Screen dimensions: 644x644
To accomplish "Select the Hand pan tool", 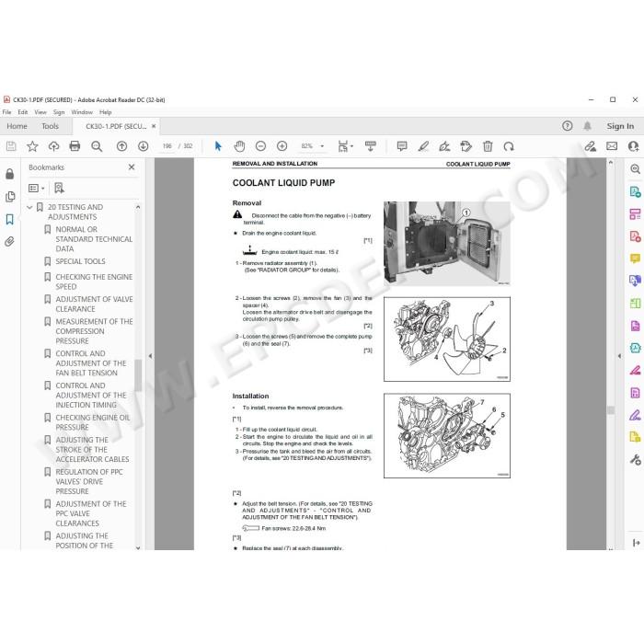I will click(x=239, y=146).
